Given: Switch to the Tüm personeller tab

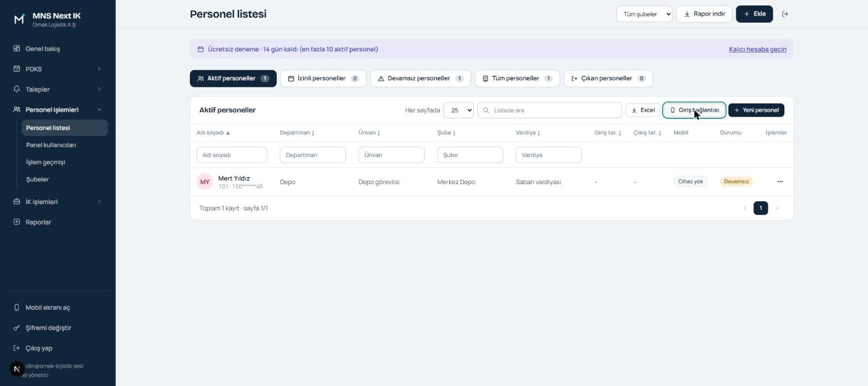Looking at the screenshot, I should [x=517, y=79].
